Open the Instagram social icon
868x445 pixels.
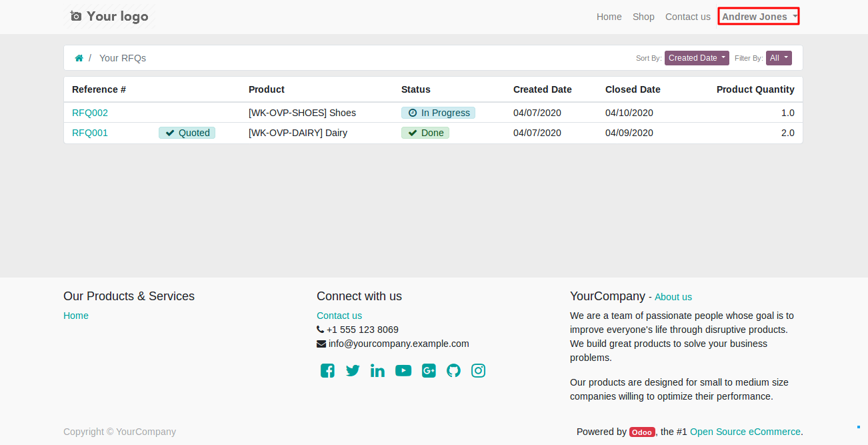click(478, 371)
